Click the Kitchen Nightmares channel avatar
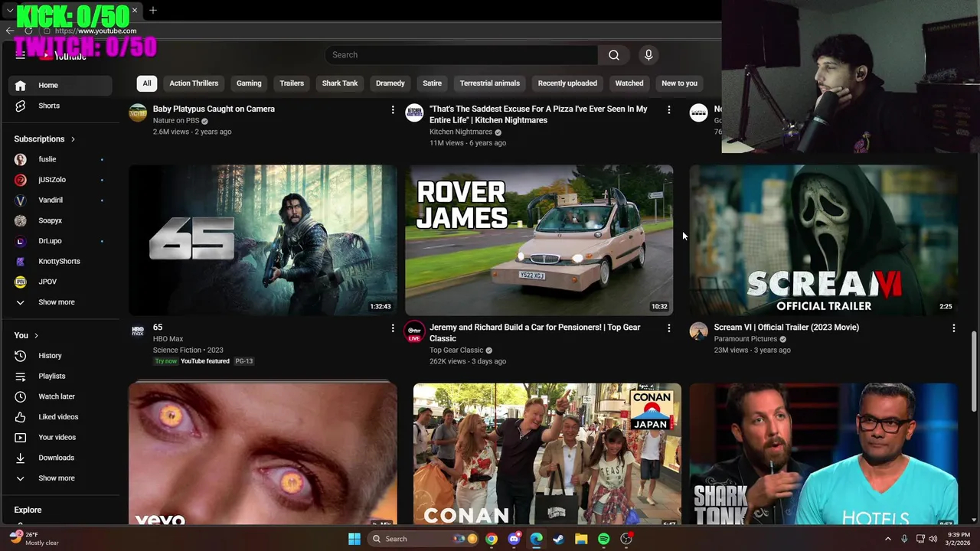980x551 pixels. tap(414, 112)
